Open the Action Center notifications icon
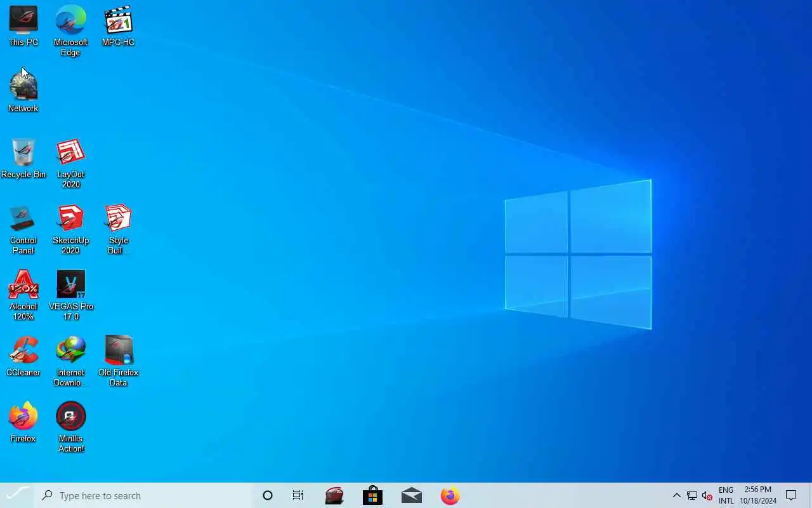Viewport: 812px width, 508px height. point(791,495)
